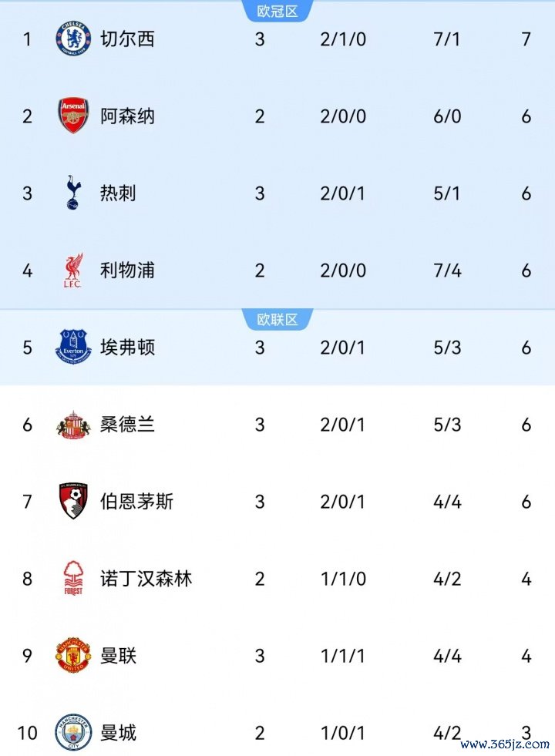
Task: Open team name 伯恩茅斯
Action: point(136,502)
